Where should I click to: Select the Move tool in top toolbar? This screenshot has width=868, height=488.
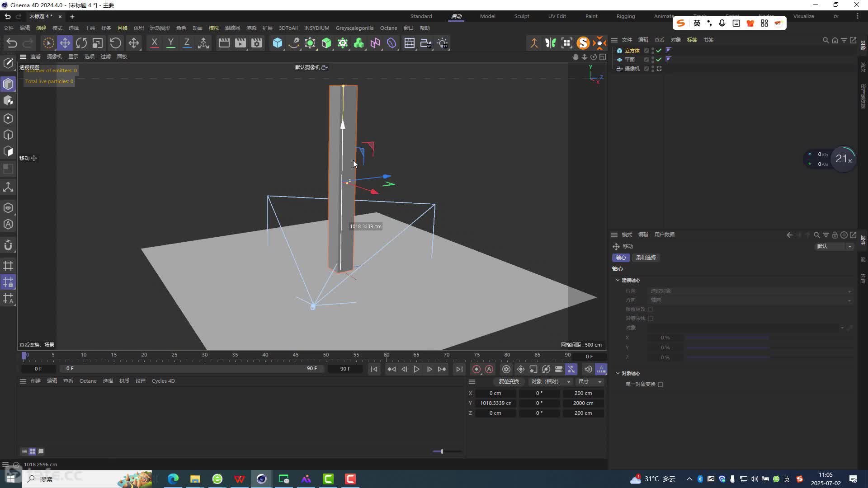click(x=65, y=43)
